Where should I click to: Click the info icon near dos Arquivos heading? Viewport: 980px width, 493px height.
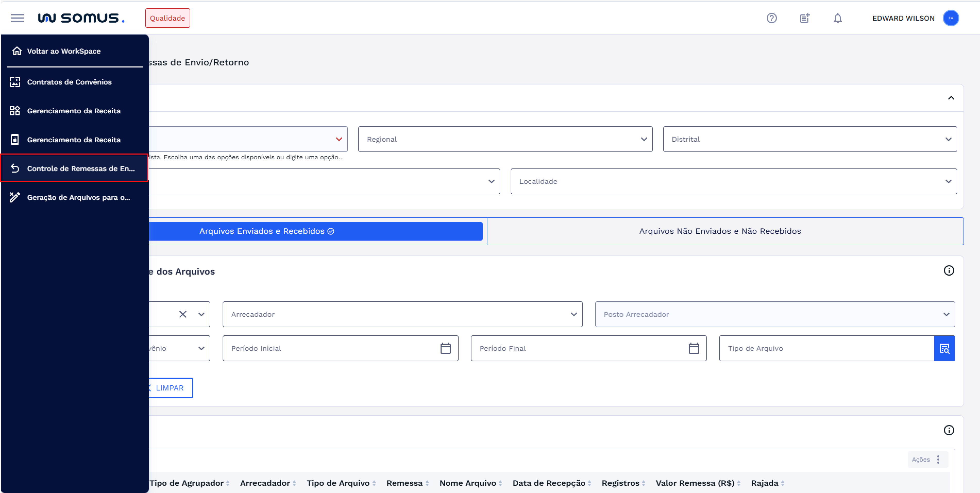949,270
